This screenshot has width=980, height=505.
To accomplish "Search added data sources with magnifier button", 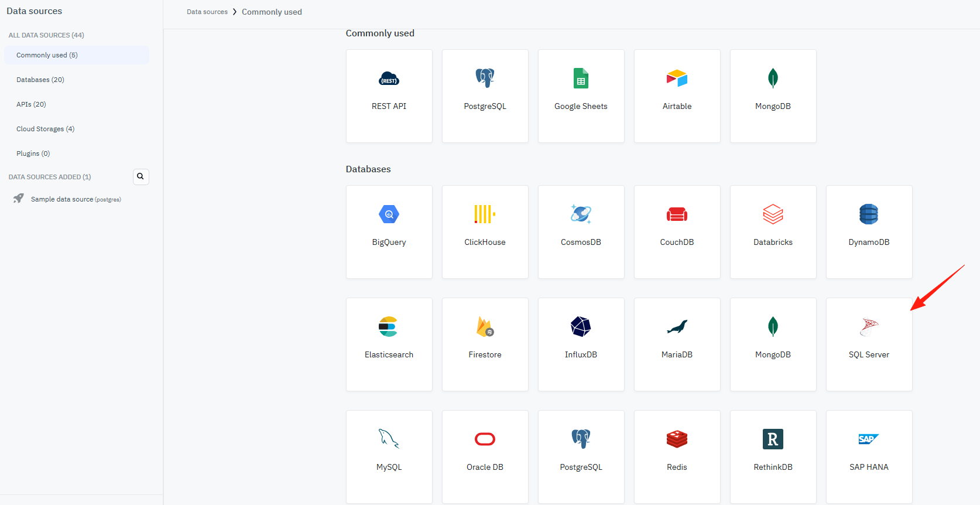I will tap(141, 176).
